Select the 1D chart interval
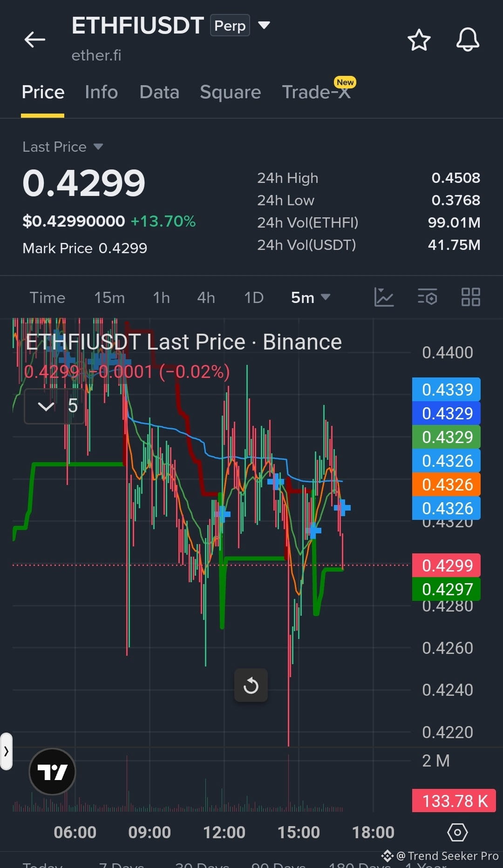503x868 pixels. (254, 297)
